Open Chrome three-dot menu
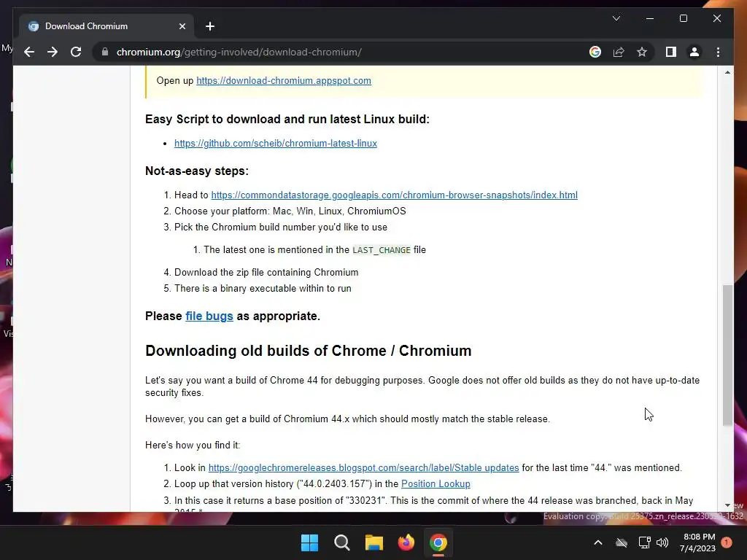Screen dimensions: 747x560 tap(718, 52)
